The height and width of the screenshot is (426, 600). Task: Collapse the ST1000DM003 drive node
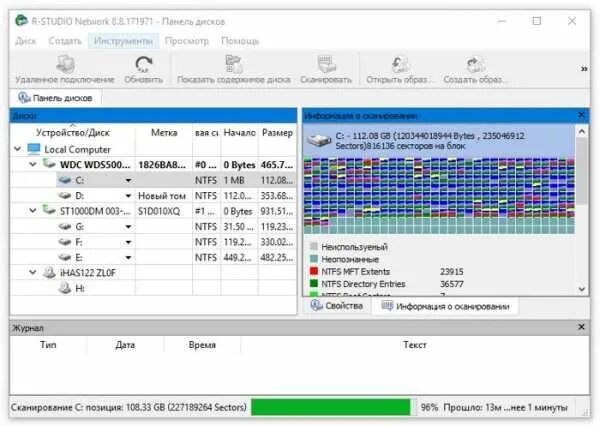click(33, 210)
